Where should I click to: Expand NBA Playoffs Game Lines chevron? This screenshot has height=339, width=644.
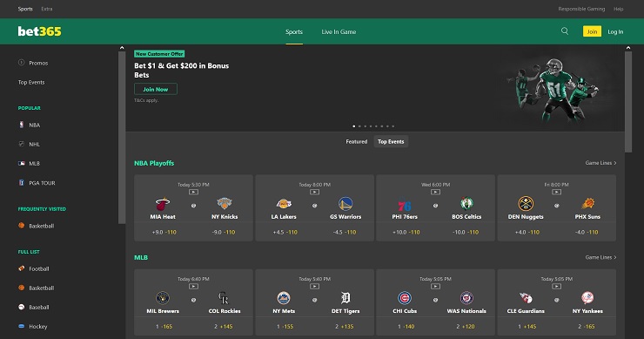tap(614, 163)
